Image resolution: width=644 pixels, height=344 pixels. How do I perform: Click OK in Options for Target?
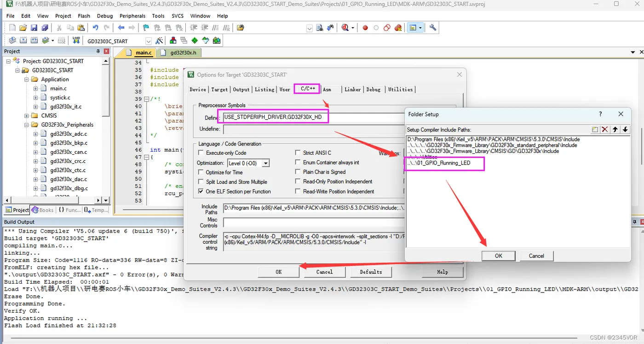(279, 272)
